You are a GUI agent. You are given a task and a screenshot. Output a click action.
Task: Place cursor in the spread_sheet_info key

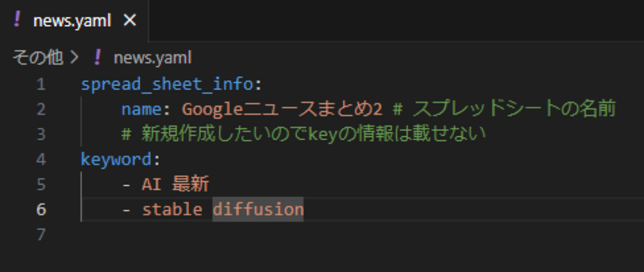tap(167, 84)
